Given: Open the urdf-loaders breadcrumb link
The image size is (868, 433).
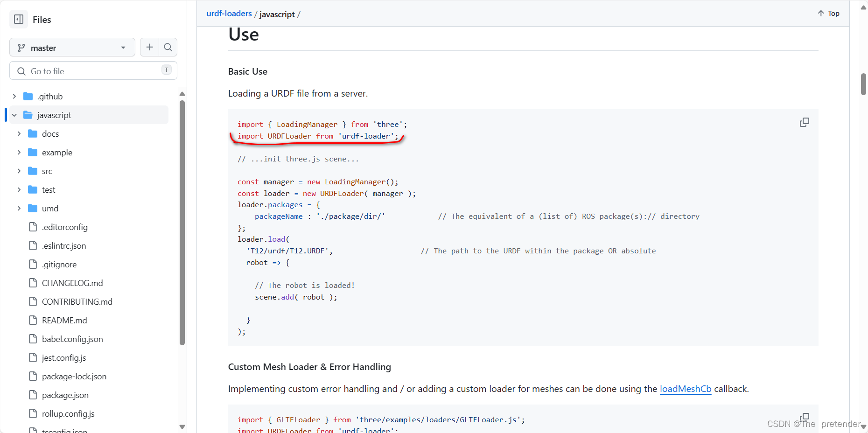Looking at the screenshot, I should (x=229, y=14).
